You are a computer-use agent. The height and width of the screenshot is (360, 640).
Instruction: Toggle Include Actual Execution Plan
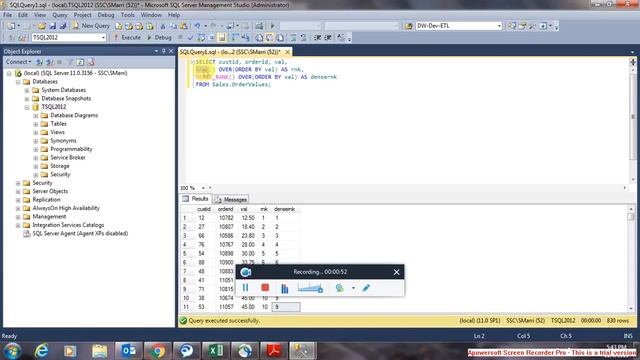[x=235, y=38]
